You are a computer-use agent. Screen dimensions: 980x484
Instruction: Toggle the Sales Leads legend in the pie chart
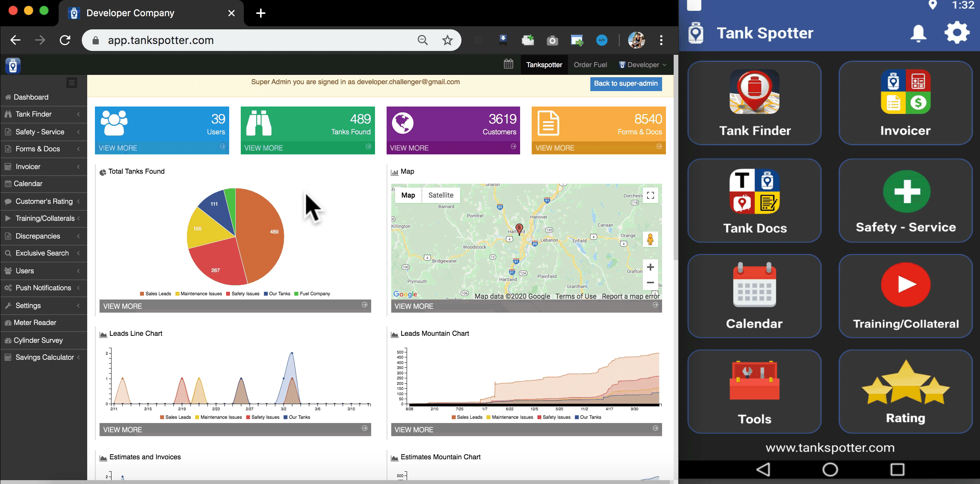click(x=156, y=293)
